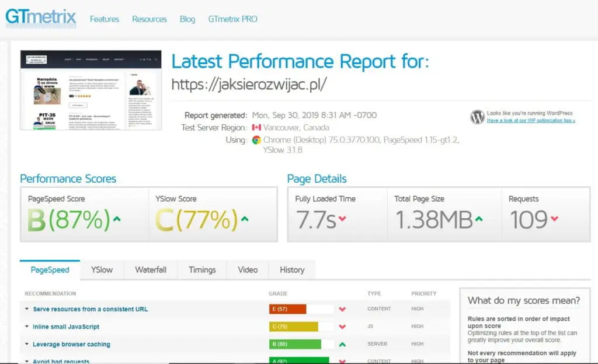
Task: Click the GTmetrix logo
Action: pos(41,18)
